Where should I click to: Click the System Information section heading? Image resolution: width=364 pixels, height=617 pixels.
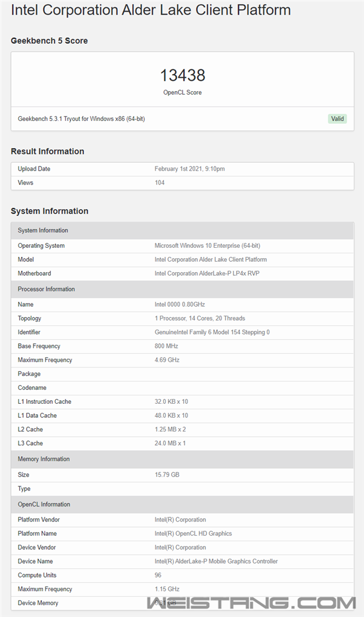[50, 211]
